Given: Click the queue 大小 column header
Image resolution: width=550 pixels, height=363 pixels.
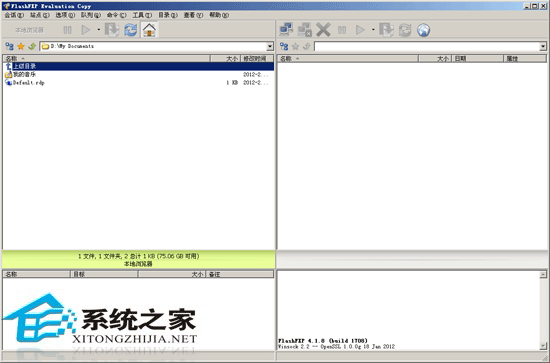Looking at the screenshot, I should click(x=172, y=274).
